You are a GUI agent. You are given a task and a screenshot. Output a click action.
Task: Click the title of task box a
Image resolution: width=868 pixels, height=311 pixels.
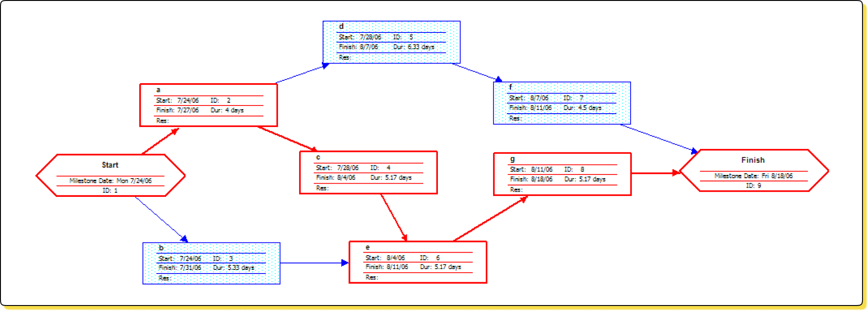158,90
